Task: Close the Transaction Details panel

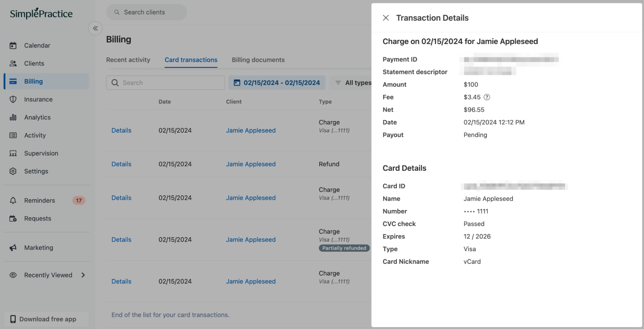Action: click(x=386, y=18)
